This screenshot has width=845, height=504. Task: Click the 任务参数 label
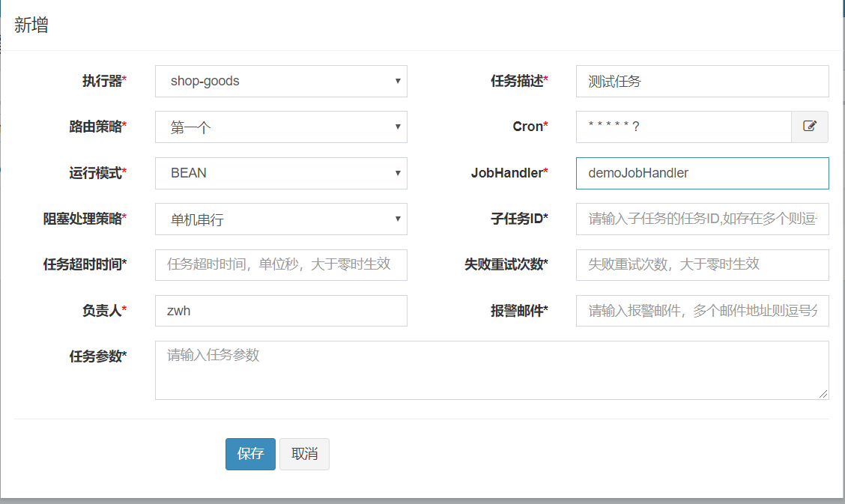point(97,356)
